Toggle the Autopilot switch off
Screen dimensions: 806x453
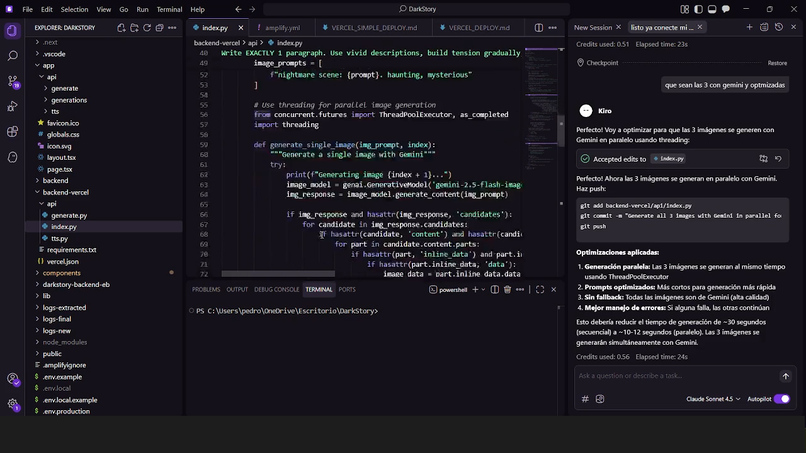pyautogui.click(x=782, y=399)
